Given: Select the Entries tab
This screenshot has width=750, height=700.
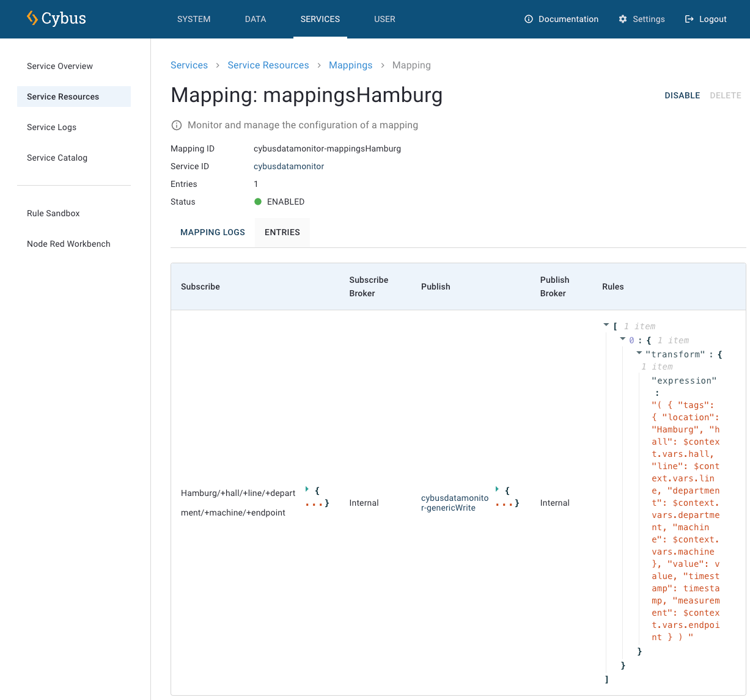Looking at the screenshot, I should tap(282, 232).
